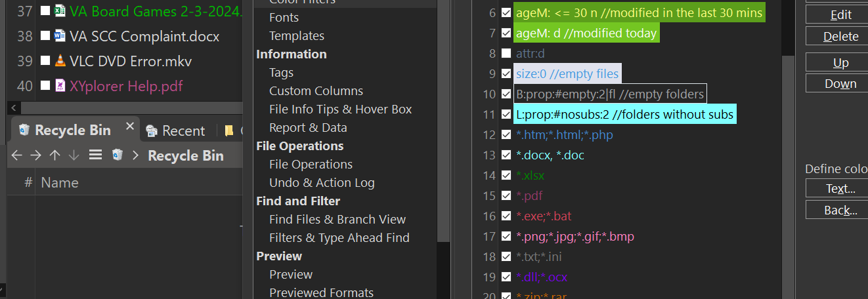Click the clock icon on the Recent tab

(x=151, y=130)
